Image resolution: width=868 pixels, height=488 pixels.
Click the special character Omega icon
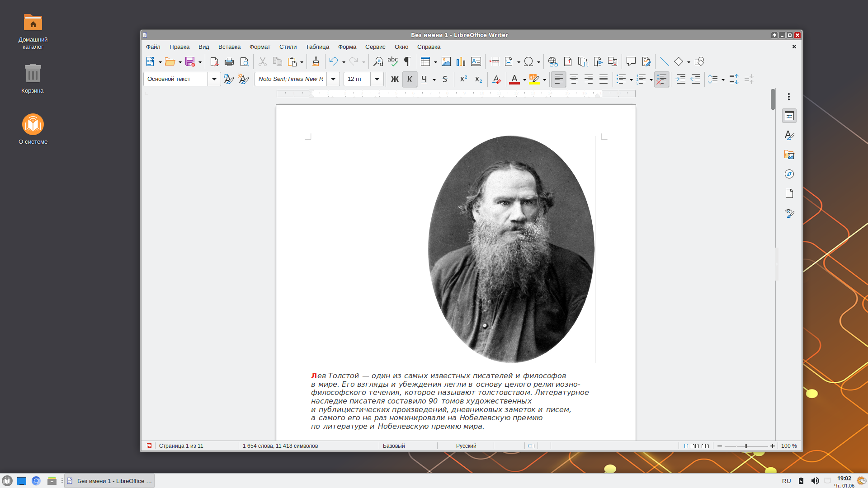click(528, 62)
